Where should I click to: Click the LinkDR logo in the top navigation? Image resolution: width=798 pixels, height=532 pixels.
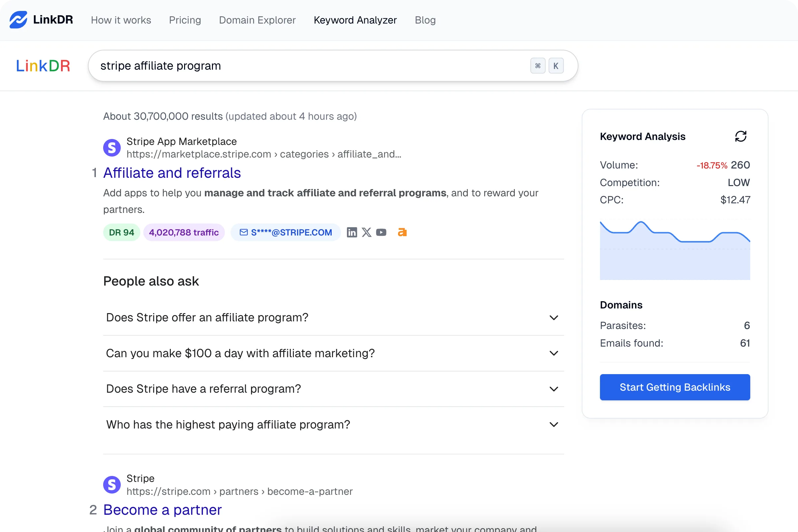point(41,20)
